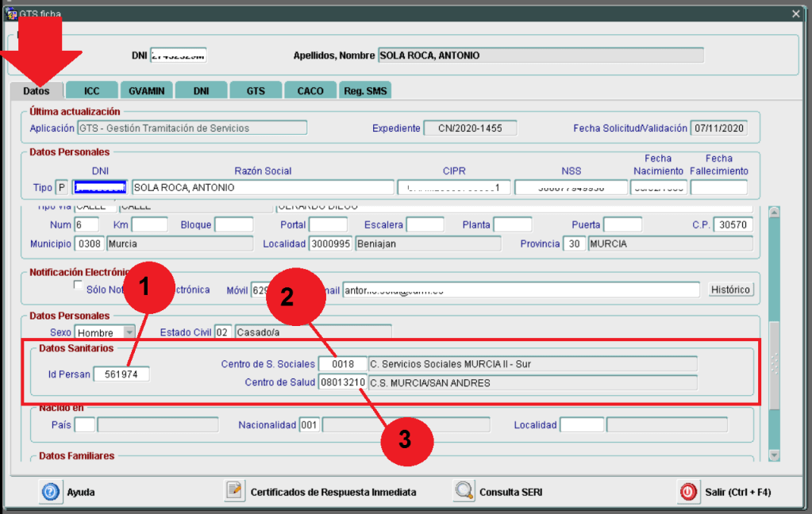Click the GTS ficha window title icon

point(10,13)
